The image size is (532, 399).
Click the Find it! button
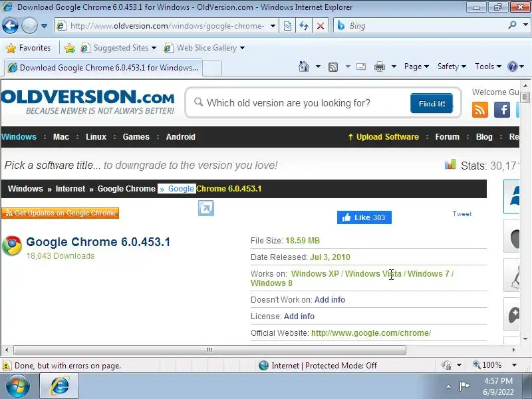coord(432,104)
